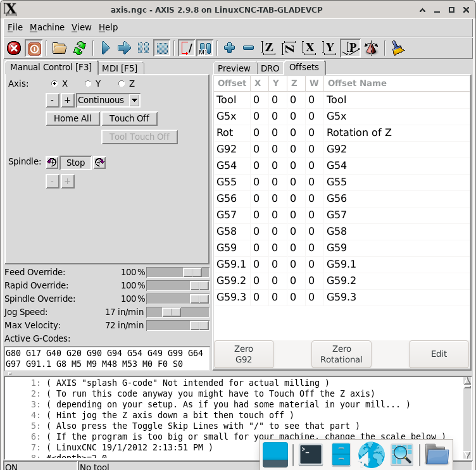Open the Machine menu
The height and width of the screenshot is (470, 476).
47,27
